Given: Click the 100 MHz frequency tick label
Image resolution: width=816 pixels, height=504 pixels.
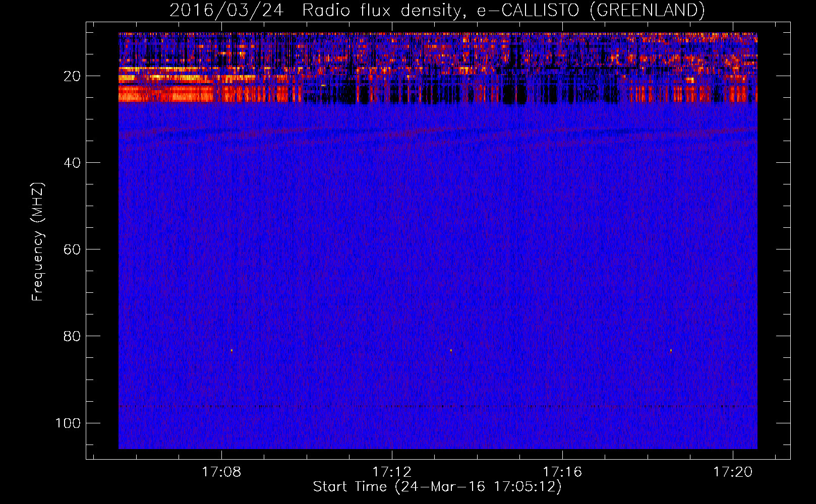Looking at the screenshot, I should [68, 423].
